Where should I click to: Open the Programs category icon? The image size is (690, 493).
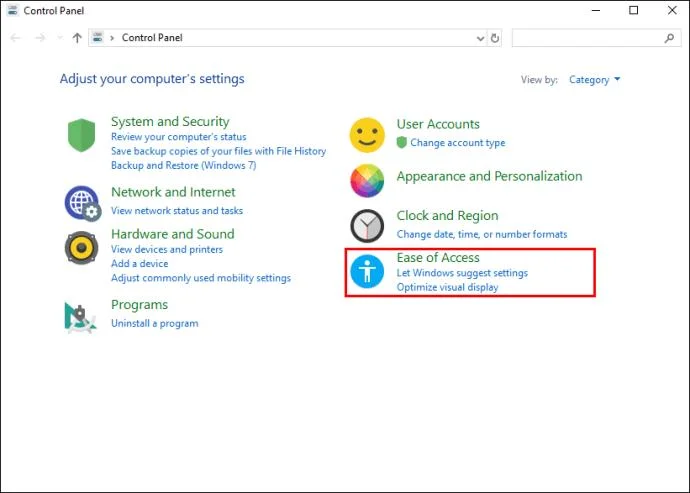80,317
